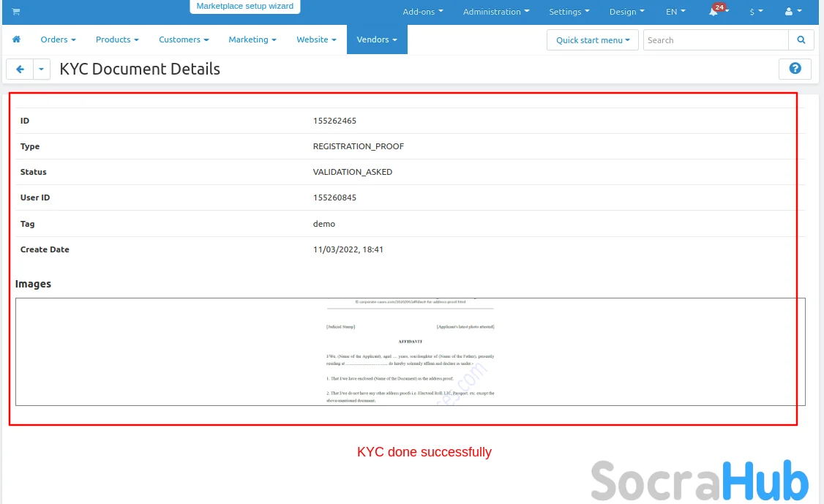Click into the Search input field
824x504 pixels.
click(x=715, y=40)
